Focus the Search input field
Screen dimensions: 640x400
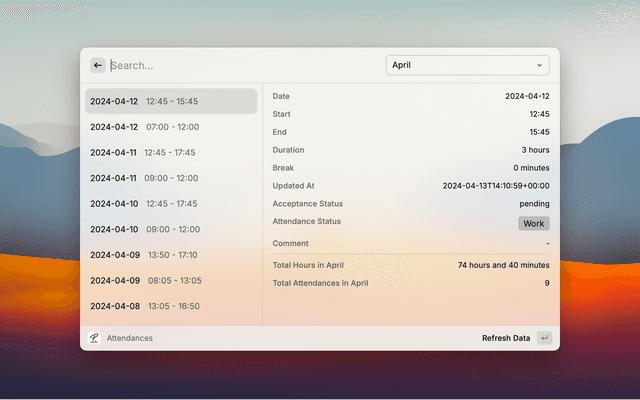pyautogui.click(x=240, y=65)
